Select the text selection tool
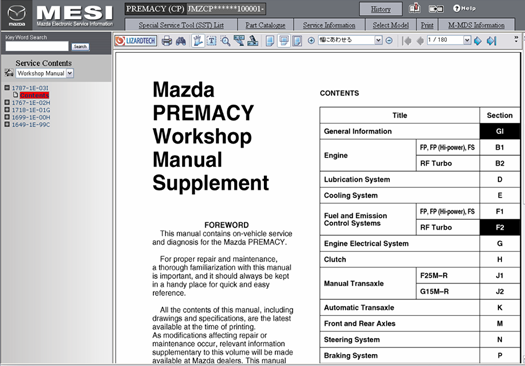Image resolution: width=525 pixels, height=366 pixels. (211, 41)
